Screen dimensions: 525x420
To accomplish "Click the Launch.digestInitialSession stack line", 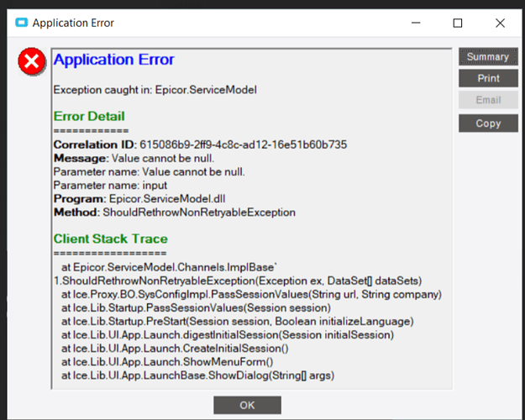I will (x=228, y=335).
